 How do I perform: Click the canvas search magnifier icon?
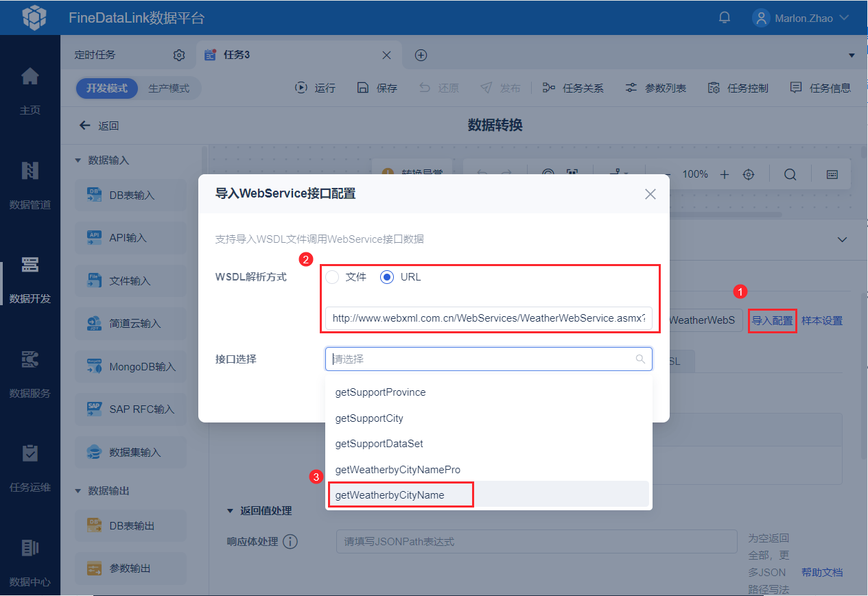(x=790, y=174)
